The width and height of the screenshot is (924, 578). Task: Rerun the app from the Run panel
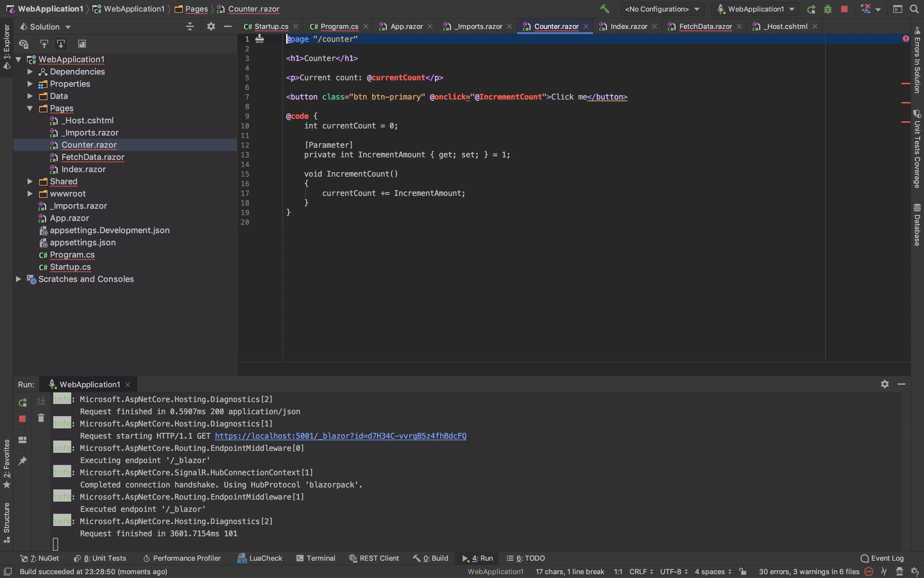pyautogui.click(x=22, y=402)
